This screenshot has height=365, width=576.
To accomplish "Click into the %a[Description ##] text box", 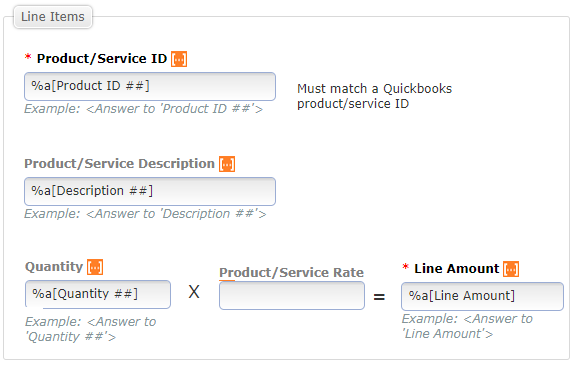I will (150, 191).
